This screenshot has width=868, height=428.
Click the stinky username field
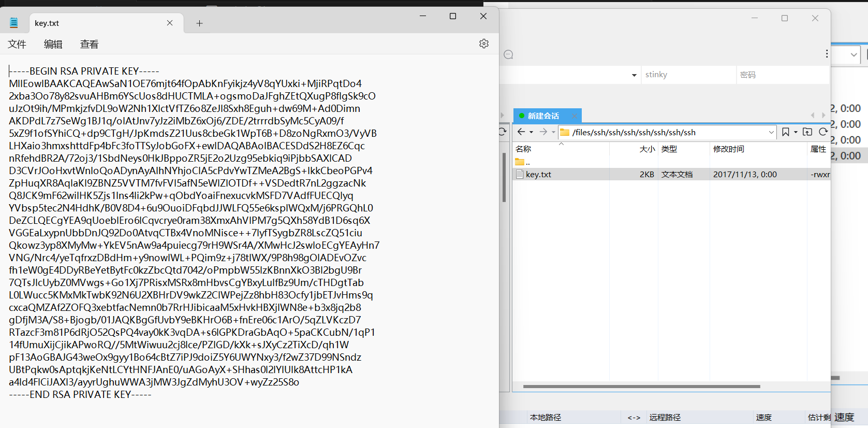pos(688,75)
